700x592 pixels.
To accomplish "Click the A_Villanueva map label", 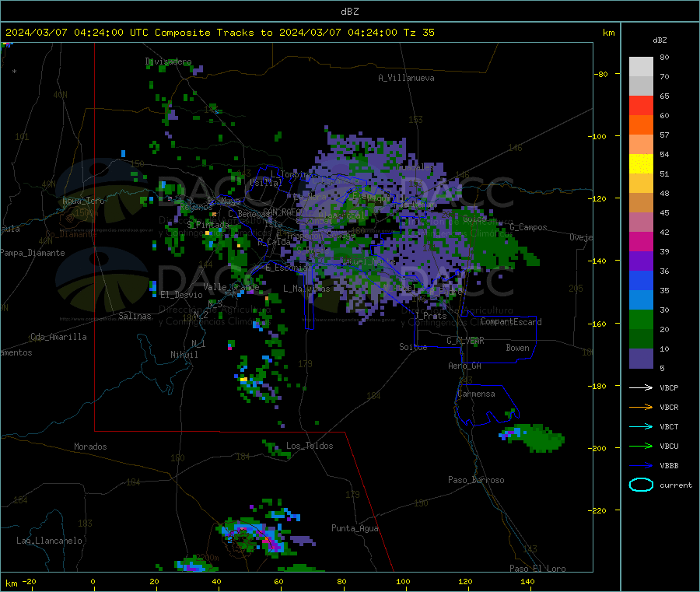I will pos(406,78).
